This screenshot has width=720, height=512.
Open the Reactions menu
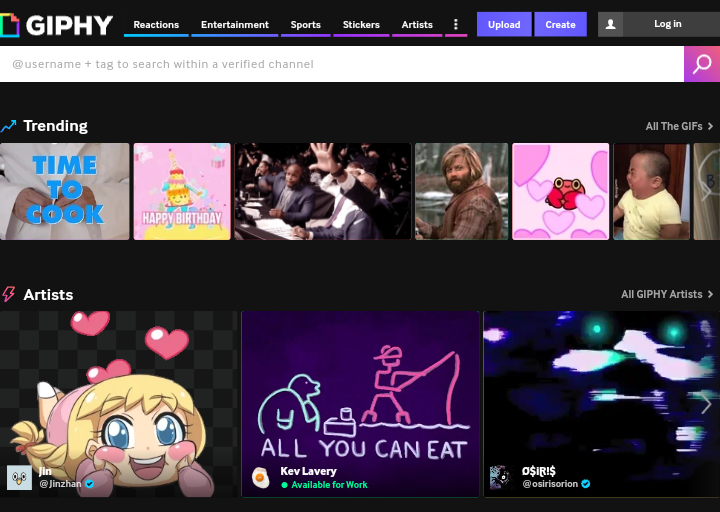point(156,25)
